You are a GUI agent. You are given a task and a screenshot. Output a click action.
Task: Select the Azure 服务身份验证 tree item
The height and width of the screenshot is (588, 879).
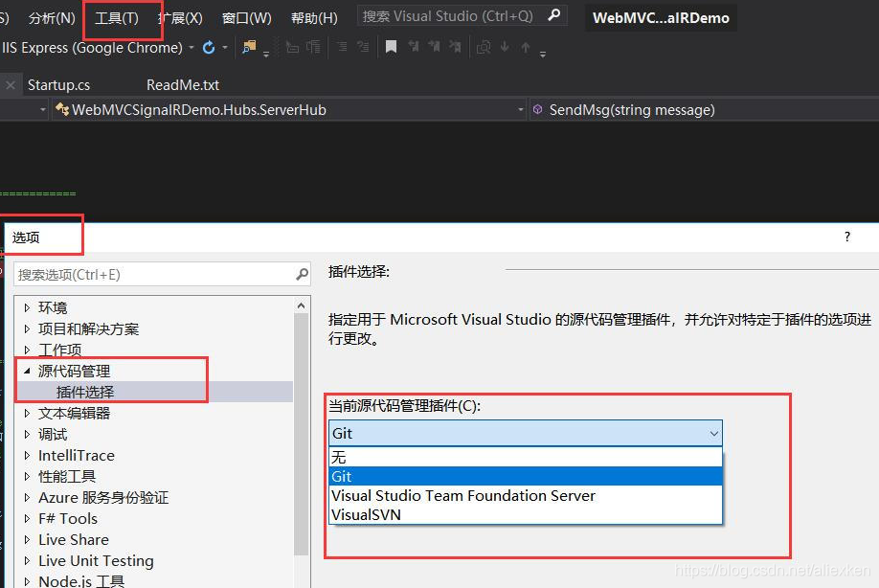pos(103,498)
